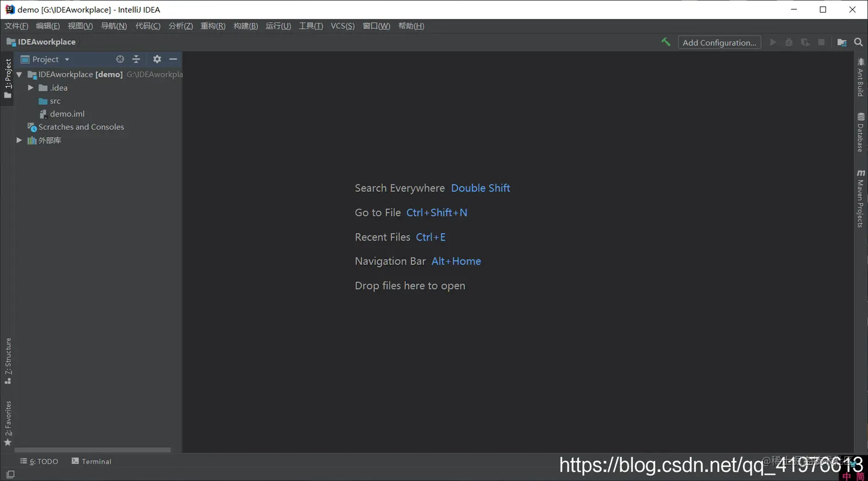Open the 分析(Z) menu
The image size is (868, 481).
pos(180,26)
